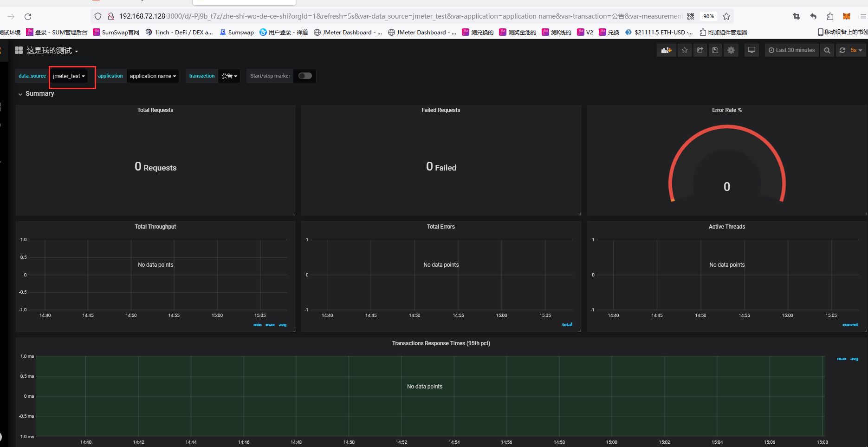Open the browser extensions puzzle icon

(x=830, y=16)
